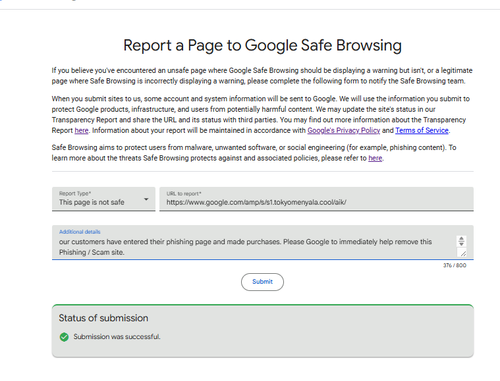Open the threats and policies 'here' link
Image resolution: width=500 pixels, height=381 pixels.
[375, 158]
